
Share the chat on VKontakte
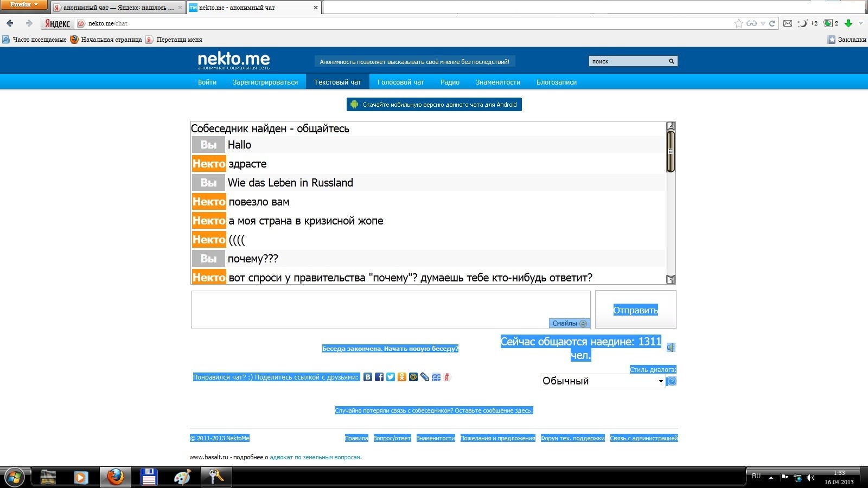[x=368, y=377]
